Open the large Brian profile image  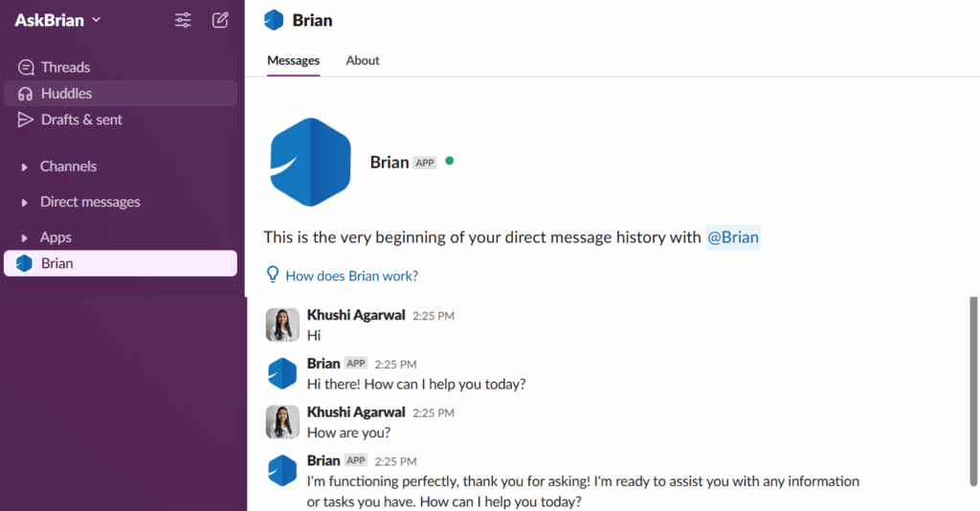[x=310, y=162]
